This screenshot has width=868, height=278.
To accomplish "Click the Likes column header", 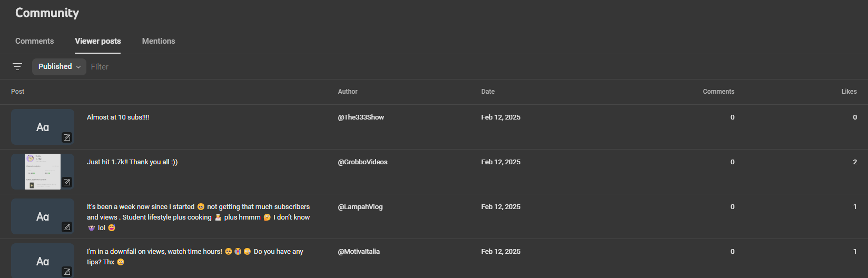I will 849,92.
